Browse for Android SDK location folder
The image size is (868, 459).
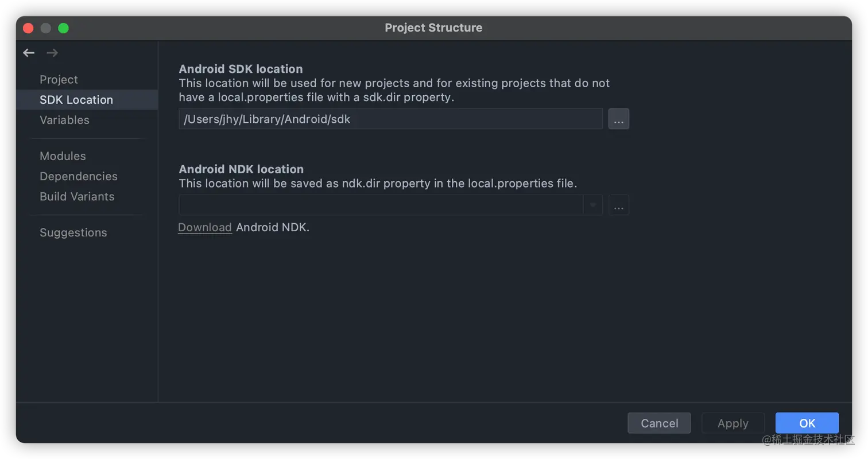point(618,119)
